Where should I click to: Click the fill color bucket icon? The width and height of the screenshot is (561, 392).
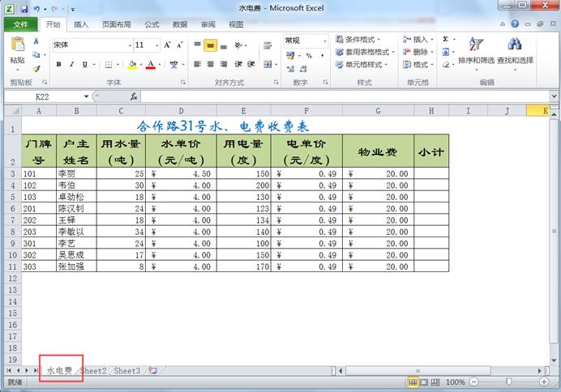click(132, 65)
